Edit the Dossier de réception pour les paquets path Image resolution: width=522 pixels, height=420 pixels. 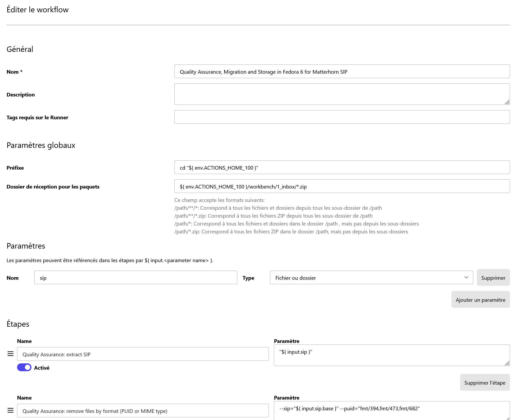pos(342,186)
